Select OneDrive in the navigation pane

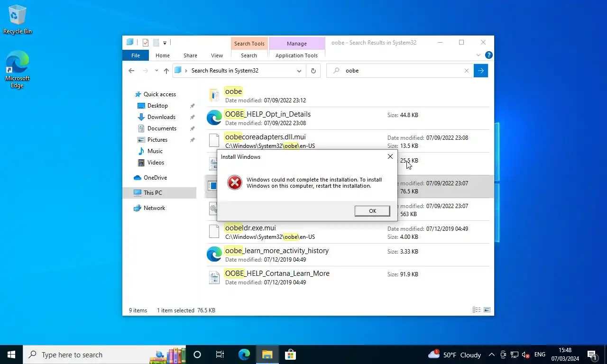[155, 178]
